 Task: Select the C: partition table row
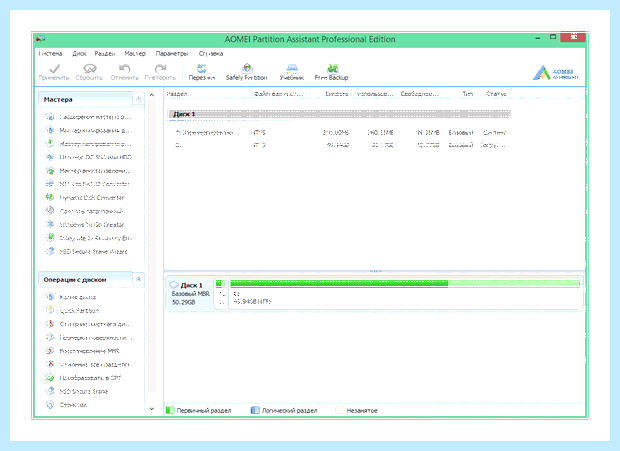click(339, 145)
